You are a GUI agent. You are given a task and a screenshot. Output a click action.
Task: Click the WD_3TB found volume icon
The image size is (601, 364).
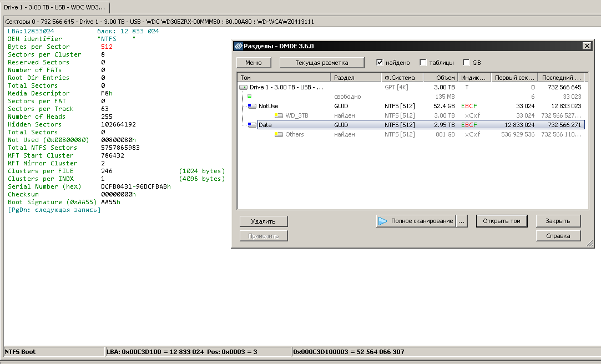click(x=279, y=115)
